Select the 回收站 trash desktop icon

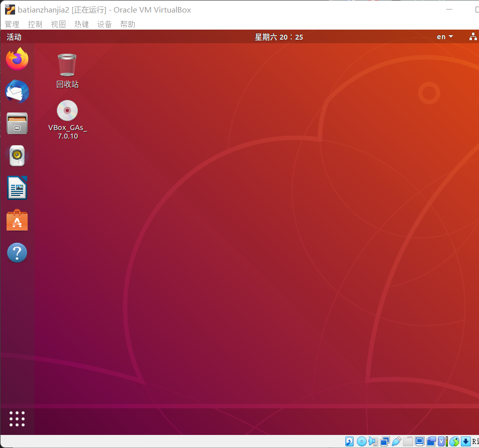67,71
